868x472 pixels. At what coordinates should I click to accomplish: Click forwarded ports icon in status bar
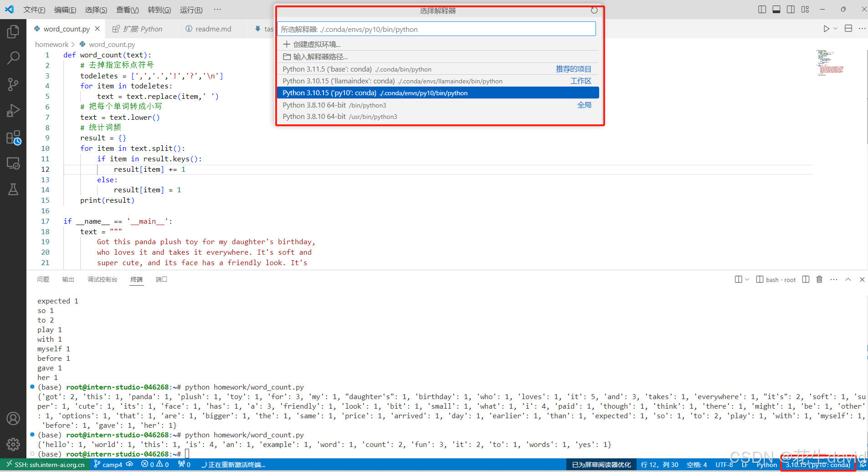(185, 465)
